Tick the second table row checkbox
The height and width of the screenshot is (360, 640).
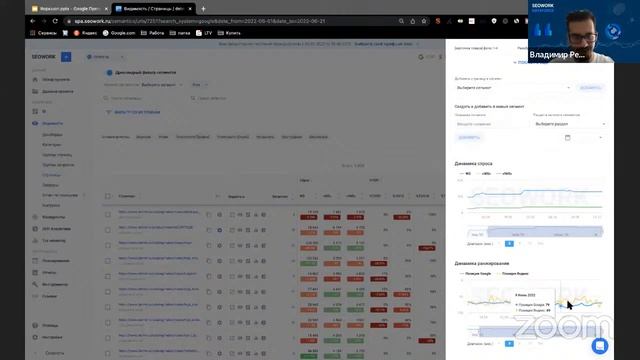point(108,230)
